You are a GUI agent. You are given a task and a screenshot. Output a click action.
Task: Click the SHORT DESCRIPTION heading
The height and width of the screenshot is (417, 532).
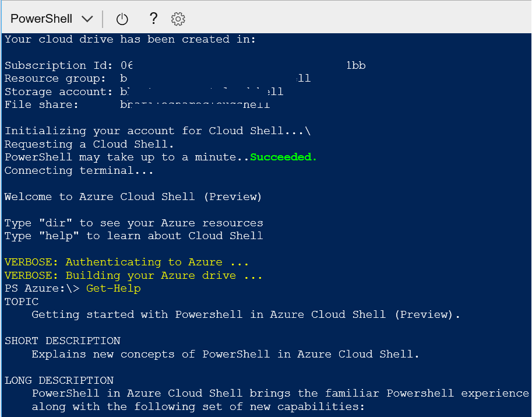(62, 341)
